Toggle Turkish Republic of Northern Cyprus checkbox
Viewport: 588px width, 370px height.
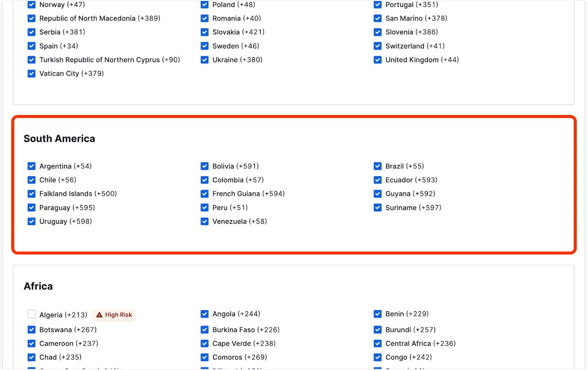[32, 60]
